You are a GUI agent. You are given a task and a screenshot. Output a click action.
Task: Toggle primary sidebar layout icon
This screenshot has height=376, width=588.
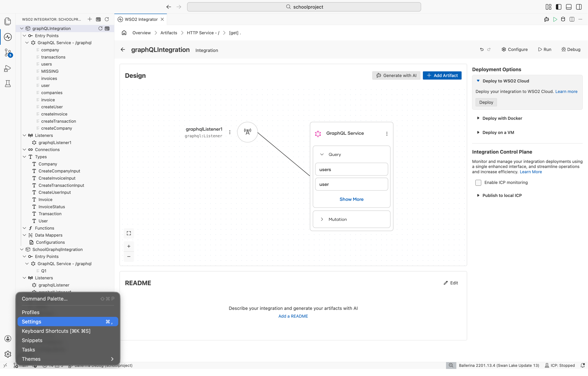(559, 7)
